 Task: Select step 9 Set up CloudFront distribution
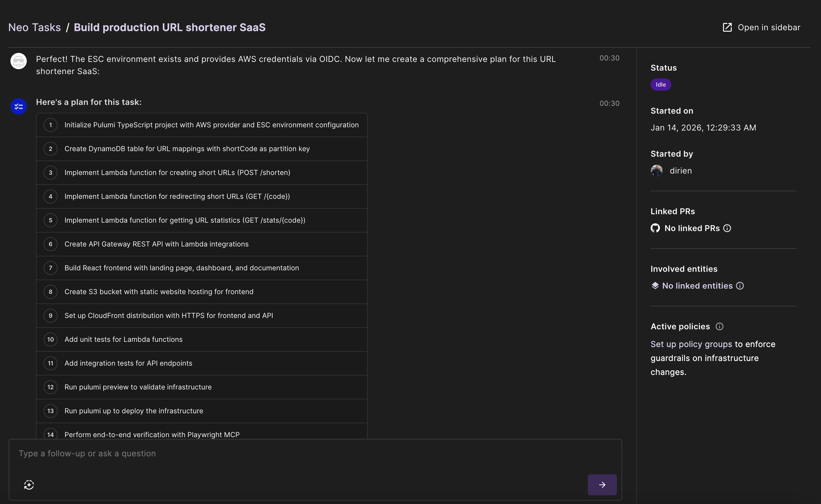point(202,316)
